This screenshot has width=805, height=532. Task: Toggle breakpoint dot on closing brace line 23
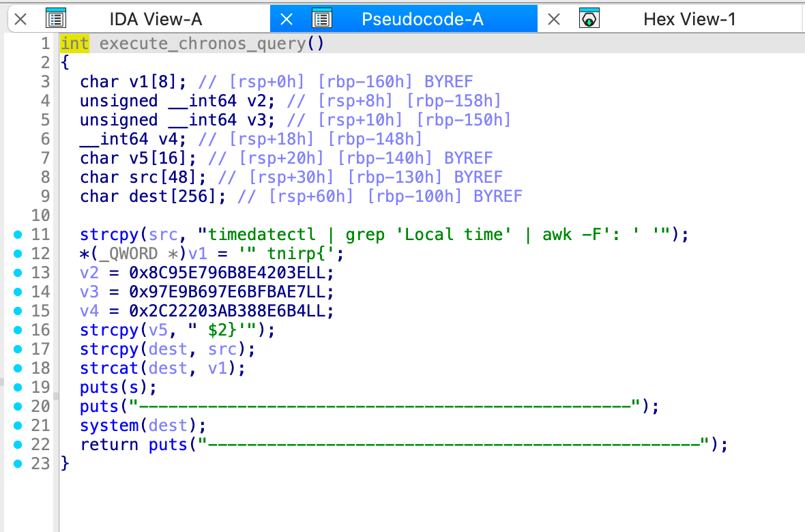coord(18,464)
